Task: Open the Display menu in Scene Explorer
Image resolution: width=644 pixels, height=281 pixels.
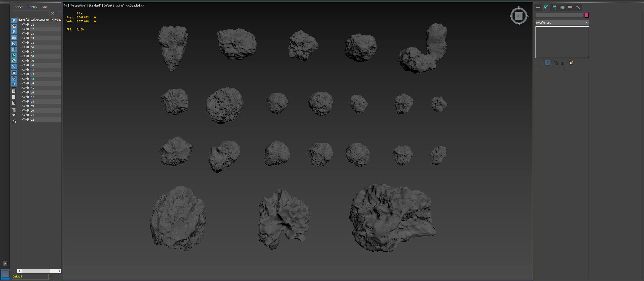Action: [x=32, y=7]
